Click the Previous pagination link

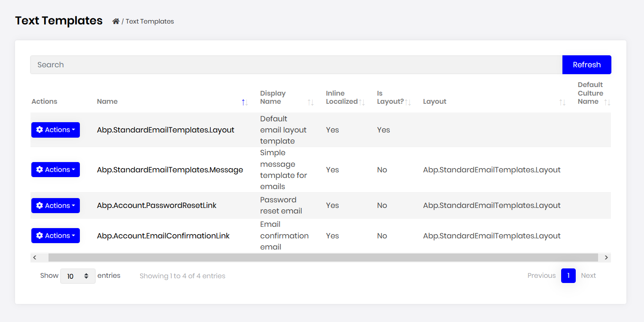(x=541, y=276)
